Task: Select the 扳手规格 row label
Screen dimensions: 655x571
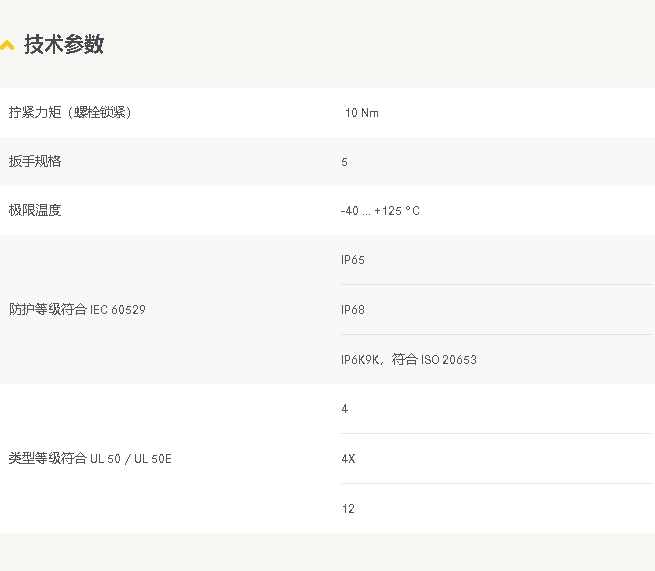Action: click(35, 161)
